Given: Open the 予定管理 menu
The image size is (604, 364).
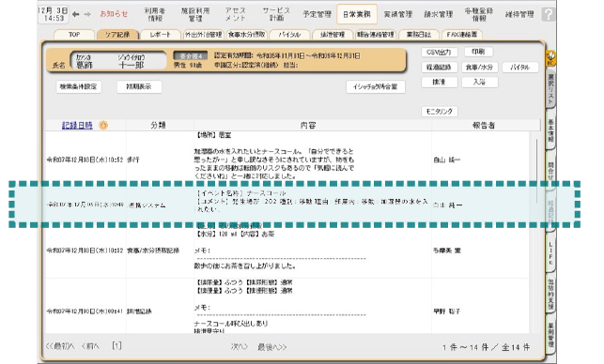Looking at the screenshot, I should [317, 14].
